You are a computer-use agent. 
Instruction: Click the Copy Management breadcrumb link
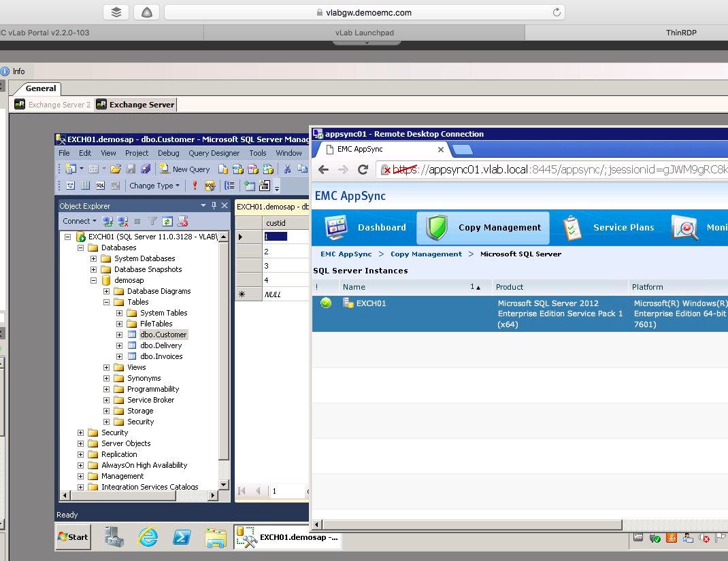tap(426, 254)
